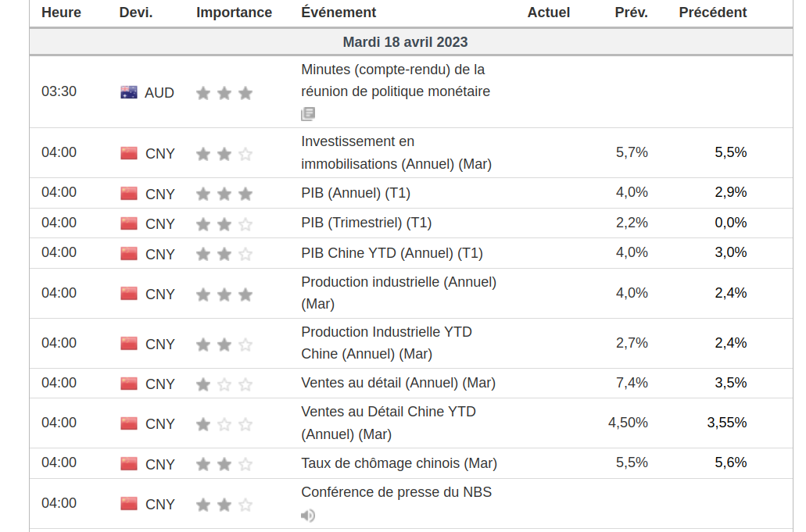
Task: Click the Importance column header
Action: 234,12
